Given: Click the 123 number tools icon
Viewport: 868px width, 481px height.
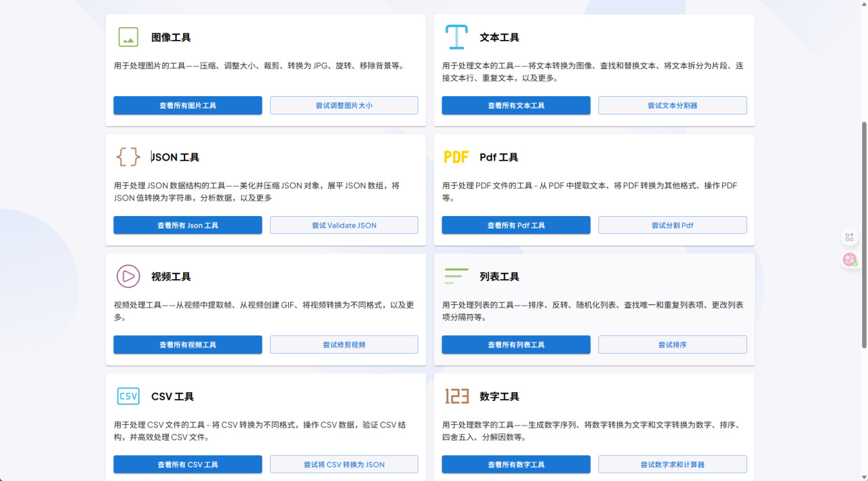Looking at the screenshot, I should 457,396.
